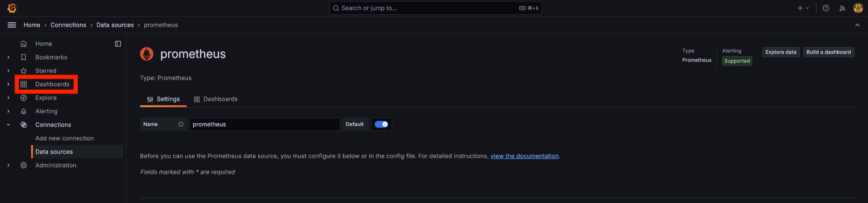
Task: Switch to the Settings tab
Action: click(x=163, y=99)
